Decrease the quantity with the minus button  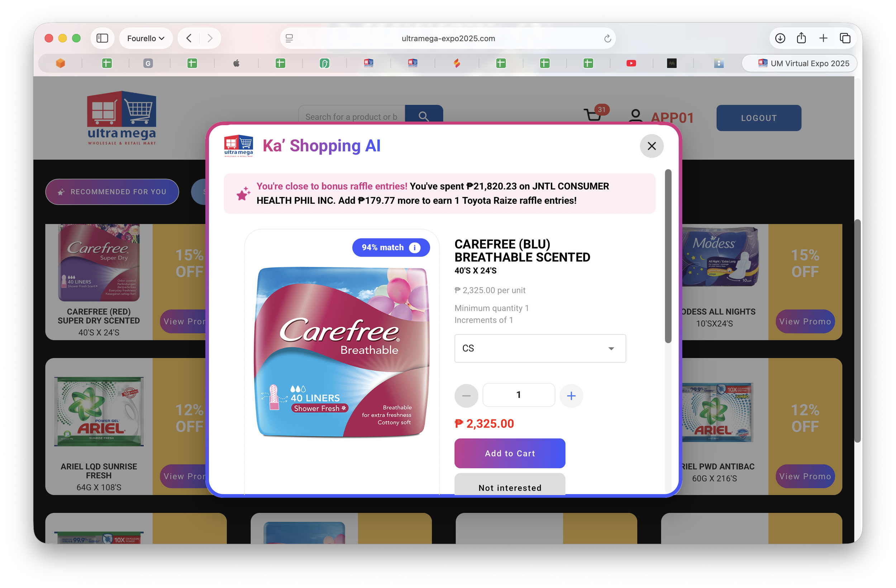466,395
